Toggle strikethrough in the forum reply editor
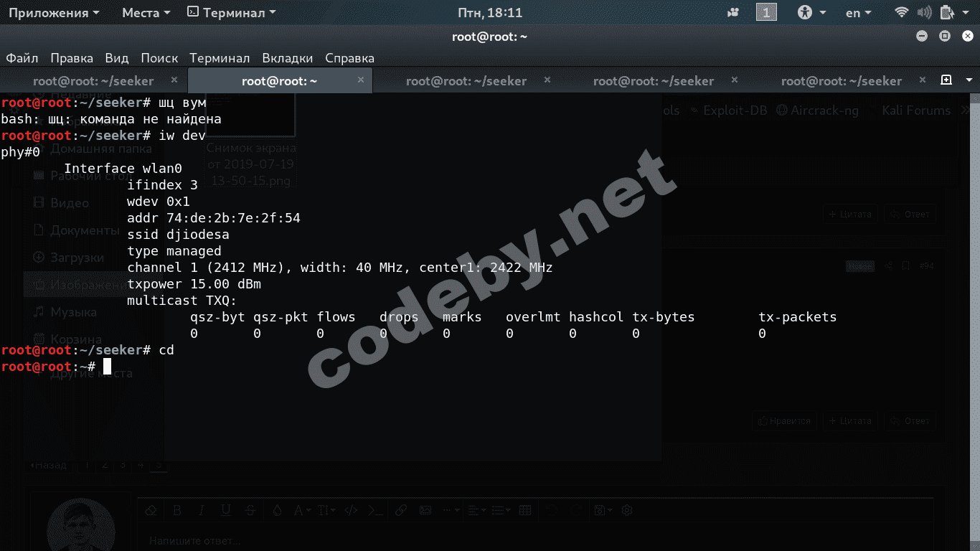This screenshot has width=980, height=551. pos(250,510)
